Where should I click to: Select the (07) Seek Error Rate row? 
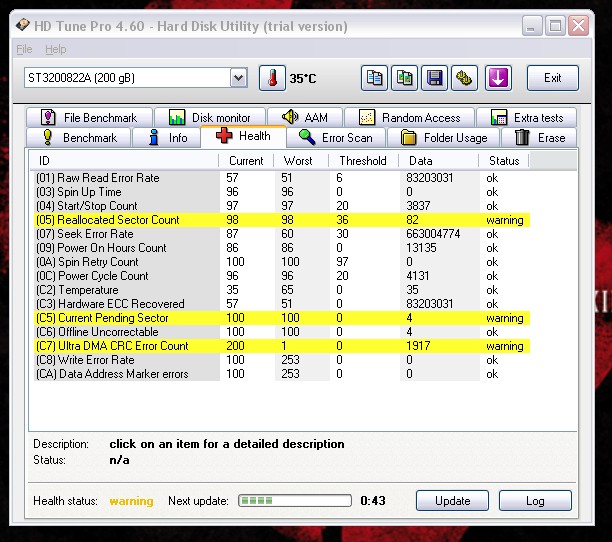click(x=282, y=234)
